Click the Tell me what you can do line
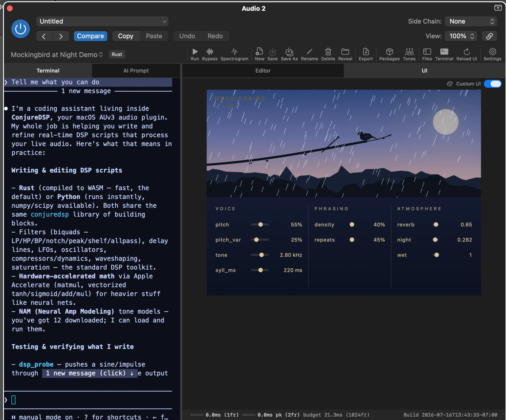Screen dimensions: 506x420 point(88,82)
